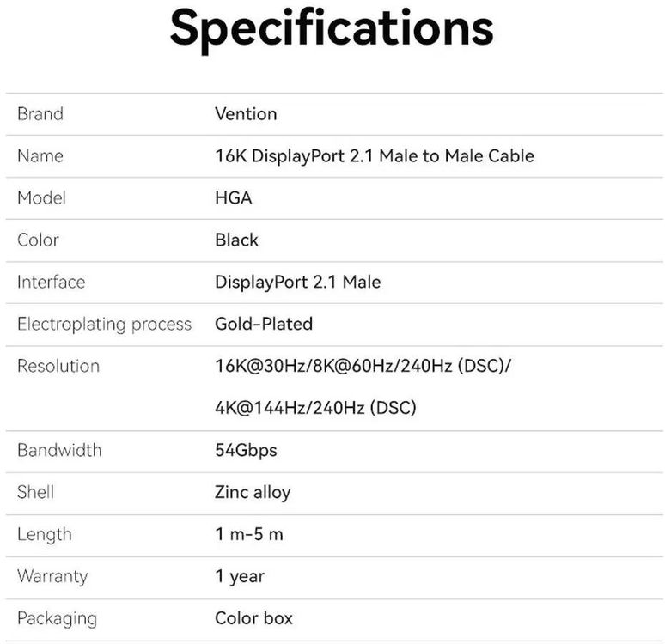Select the Black color value
The height and width of the screenshot is (644, 665).
(236, 240)
